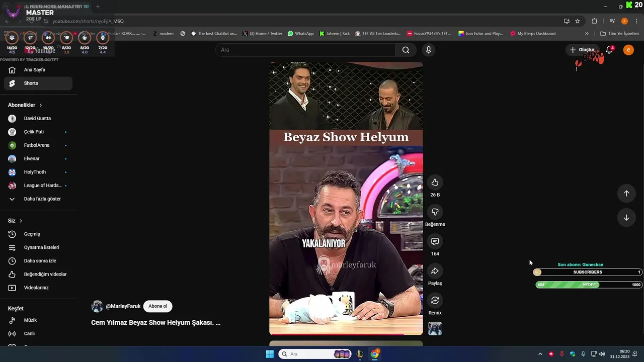Click the address bar URL

(88, 21)
